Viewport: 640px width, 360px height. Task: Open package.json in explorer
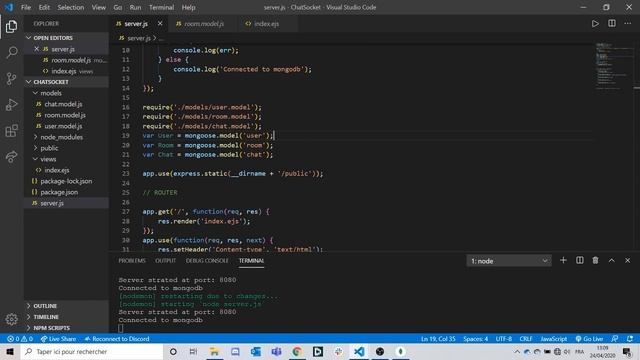[59, 192]
